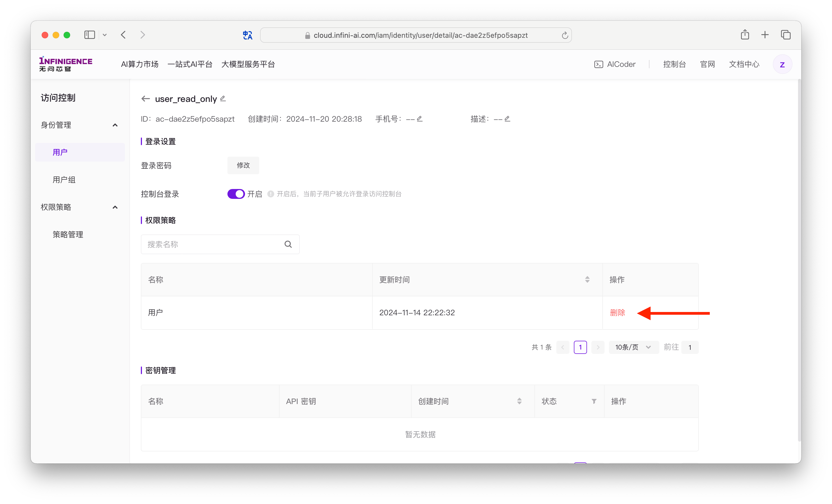
Task: Sort policies by update time
Action: tap(587, 279)
